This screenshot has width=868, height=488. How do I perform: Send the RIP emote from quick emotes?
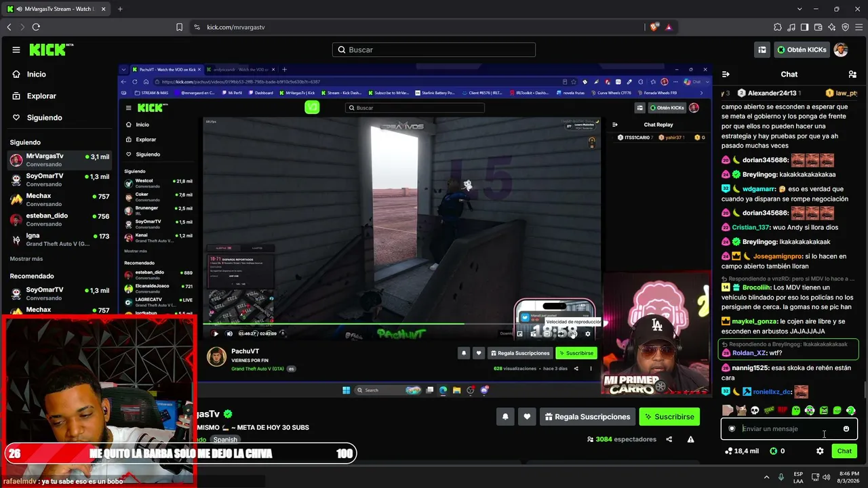tap(783, 410)
